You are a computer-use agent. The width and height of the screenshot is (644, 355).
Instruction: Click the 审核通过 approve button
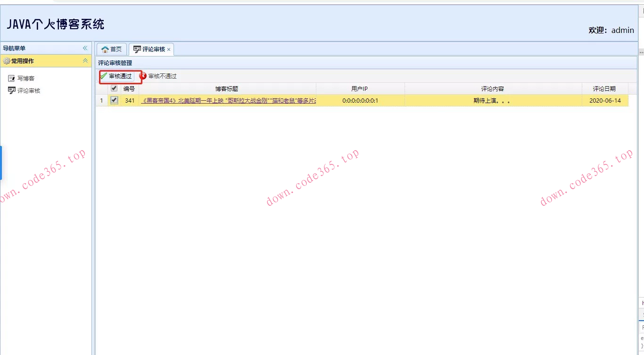116,76
